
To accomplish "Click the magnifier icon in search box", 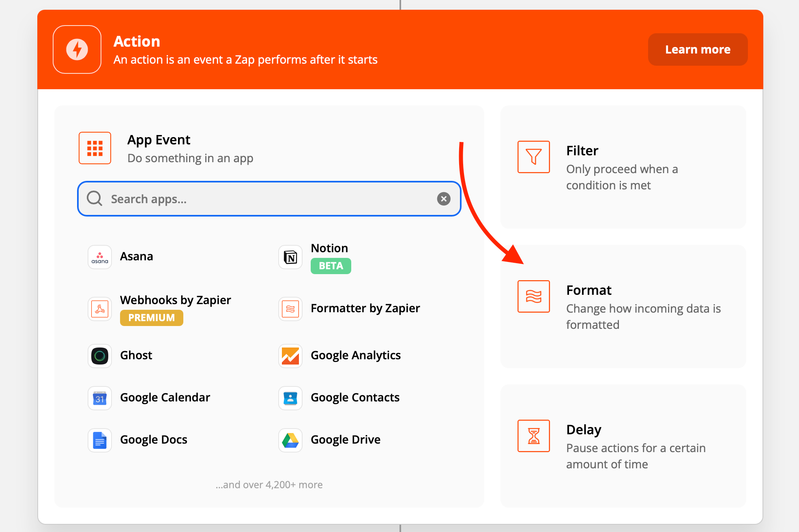I will (x=95, y=199).
